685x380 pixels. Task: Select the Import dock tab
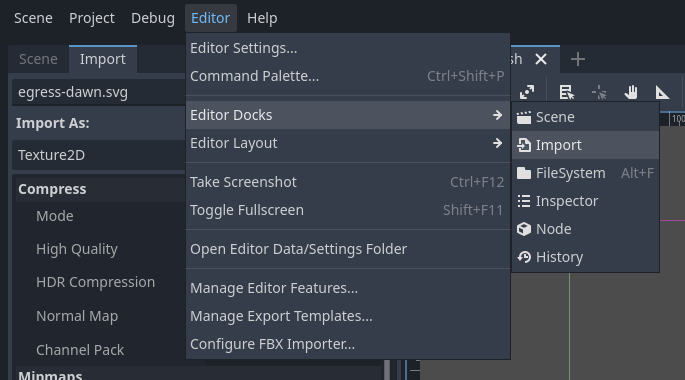coord(103,59)
